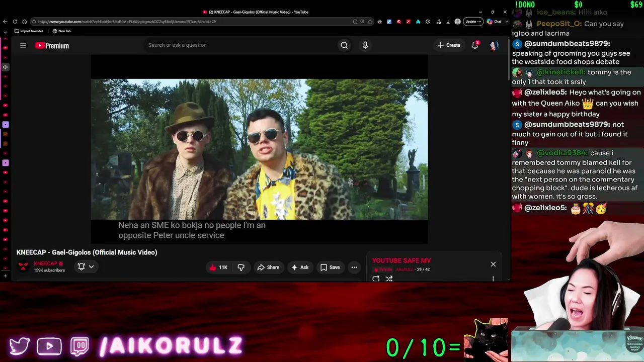This screenshot has width=644, height=362.
Task: Click the Create button
Action: [x=449, y=45]
